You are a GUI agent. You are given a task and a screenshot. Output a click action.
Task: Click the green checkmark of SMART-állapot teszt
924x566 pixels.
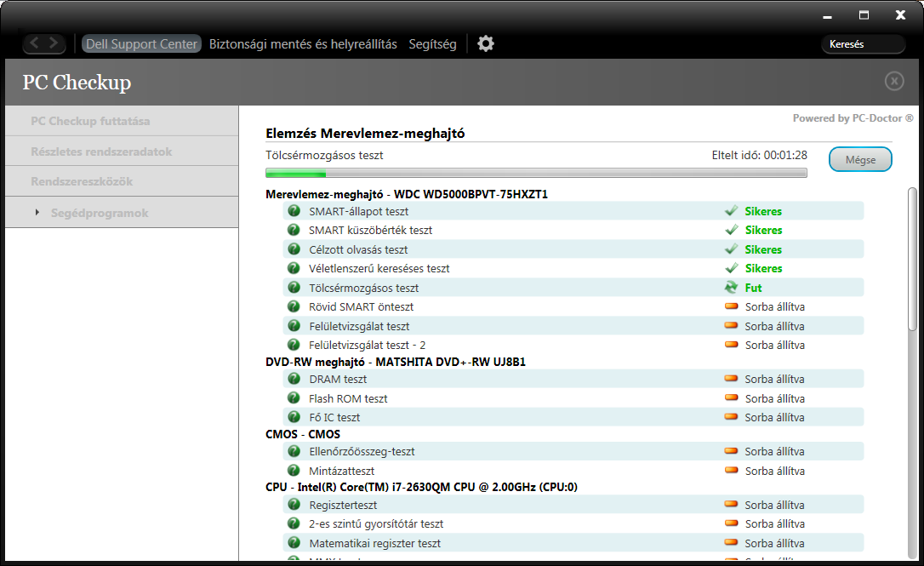point(732,210)
